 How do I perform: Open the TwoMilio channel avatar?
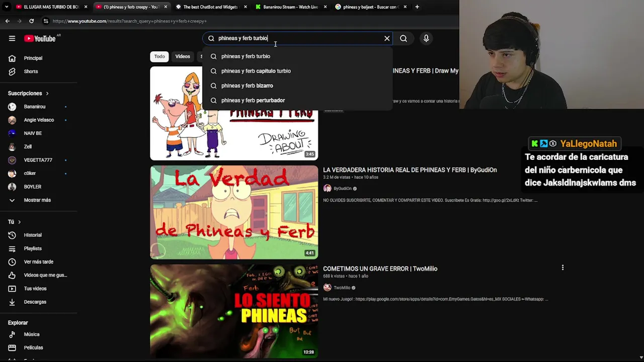[x=328, y=288]
